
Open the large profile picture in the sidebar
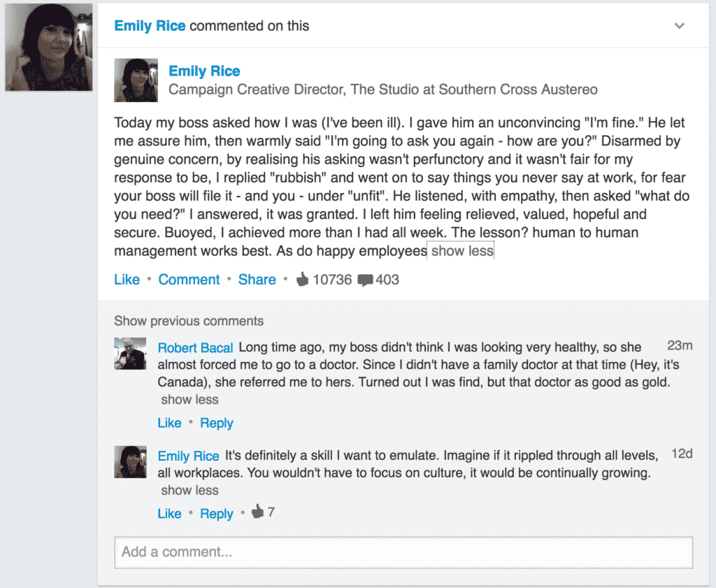pos(48,46)
